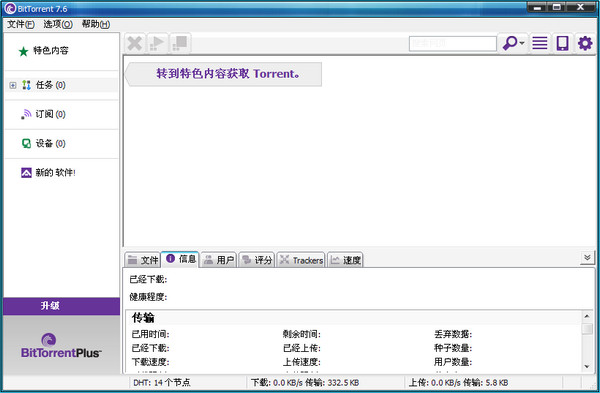Collapse the detail pane with double-chevron

click(587, 258)
